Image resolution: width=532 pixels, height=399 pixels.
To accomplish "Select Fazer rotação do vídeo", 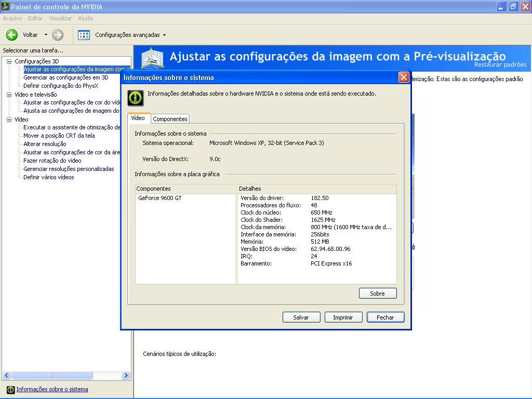I will point(52,161).
